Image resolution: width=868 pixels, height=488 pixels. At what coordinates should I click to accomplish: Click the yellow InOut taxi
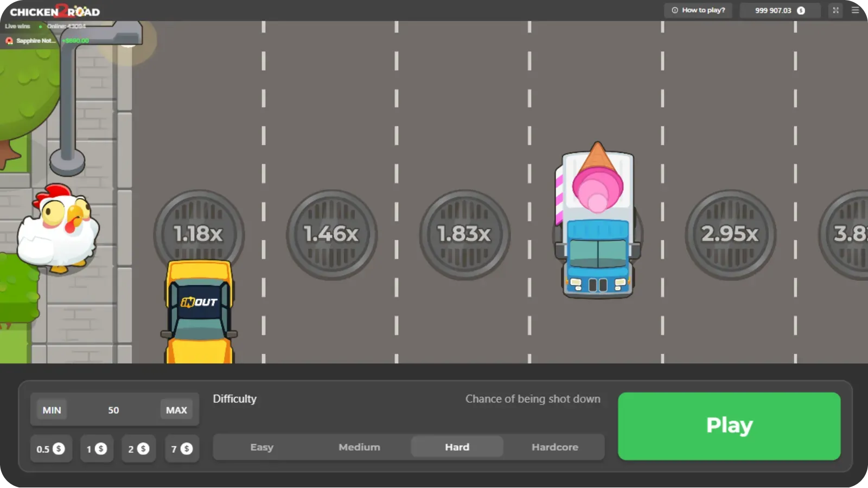tap(200, 312)
